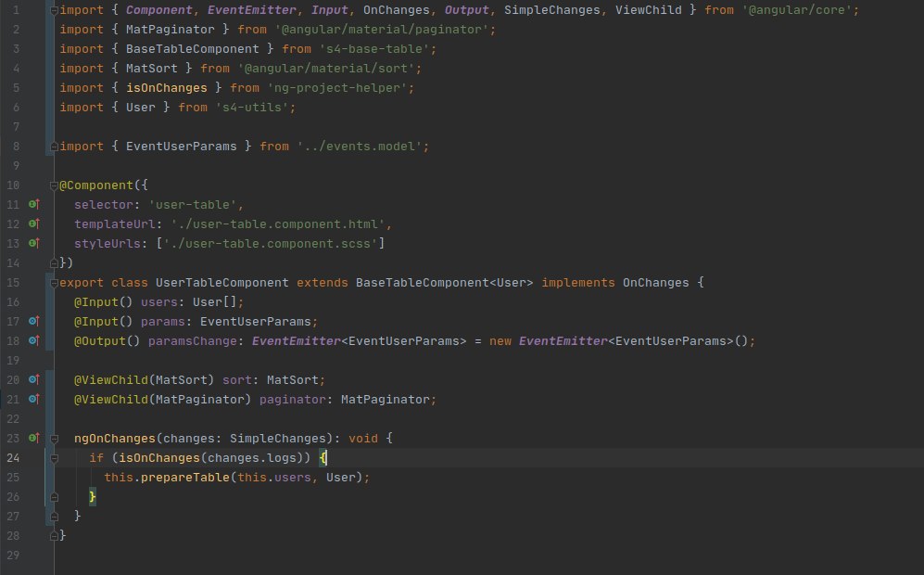
Task: Click isOnChanges in the line 5 import
Action: click(x=166, y=88)
